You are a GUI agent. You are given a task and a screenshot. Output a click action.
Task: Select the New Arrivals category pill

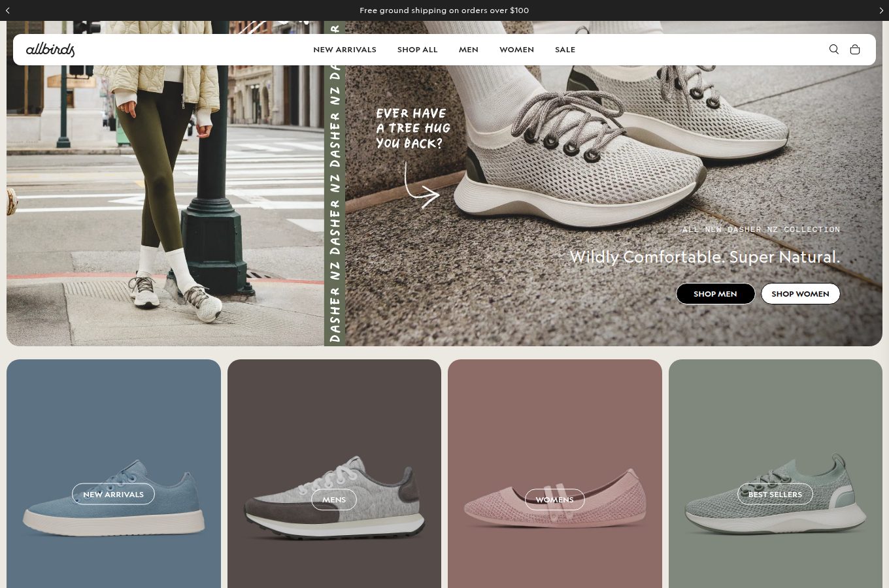[x=113, y=494]
